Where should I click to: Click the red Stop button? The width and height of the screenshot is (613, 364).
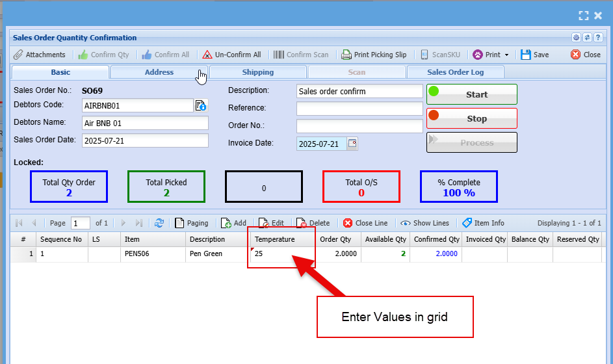point(472,118)
